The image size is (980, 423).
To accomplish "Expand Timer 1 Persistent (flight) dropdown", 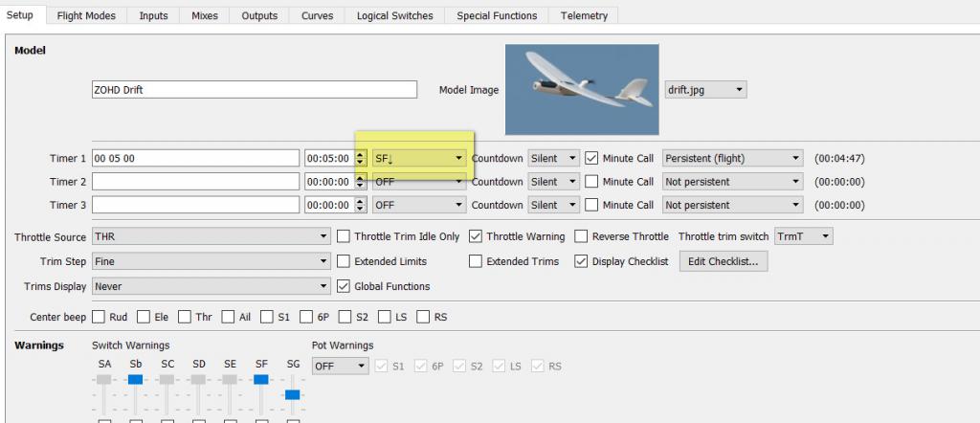I will (x=732, y=158).
